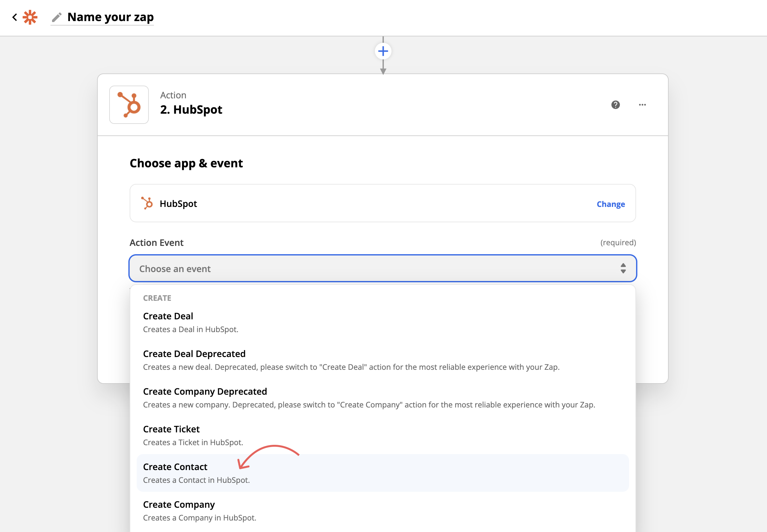This screenshot has width=767, height=532.
Task: Toggle the dropdown up-down arrows
Action: (x=623, y=268)
